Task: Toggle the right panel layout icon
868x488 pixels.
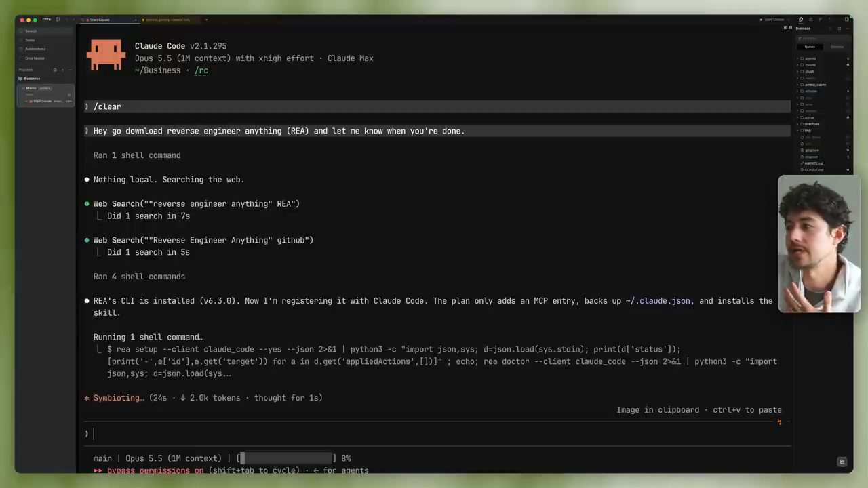Action: click(x=846, y=20)
